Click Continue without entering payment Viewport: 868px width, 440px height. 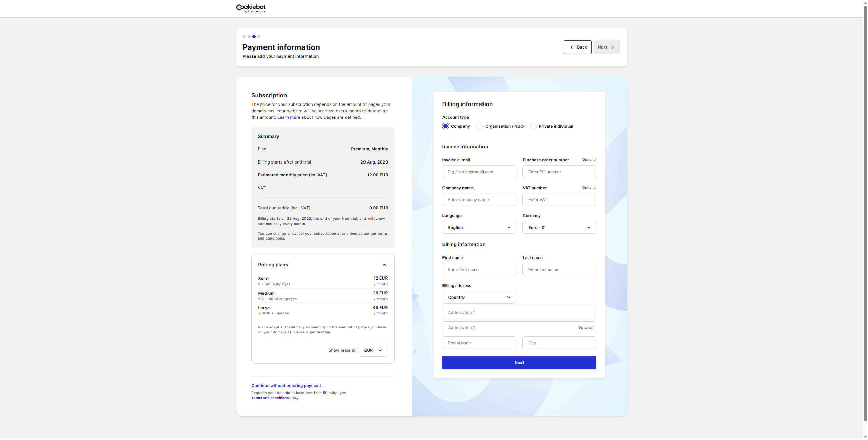click(286, 386)
